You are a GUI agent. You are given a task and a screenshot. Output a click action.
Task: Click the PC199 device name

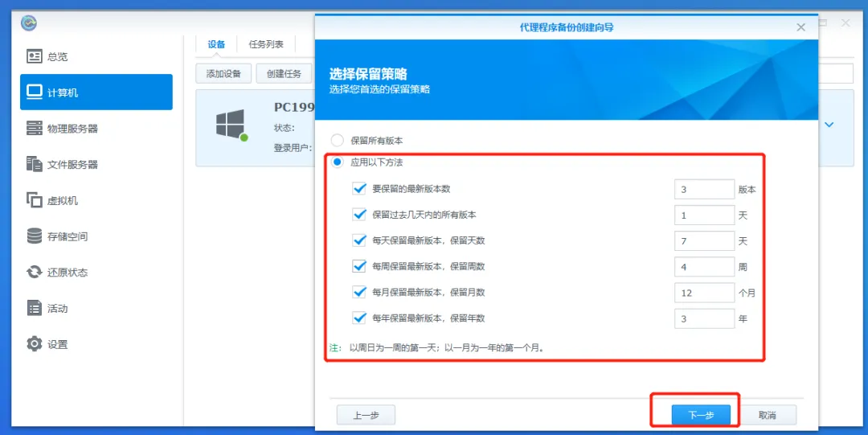pos(294,107)
